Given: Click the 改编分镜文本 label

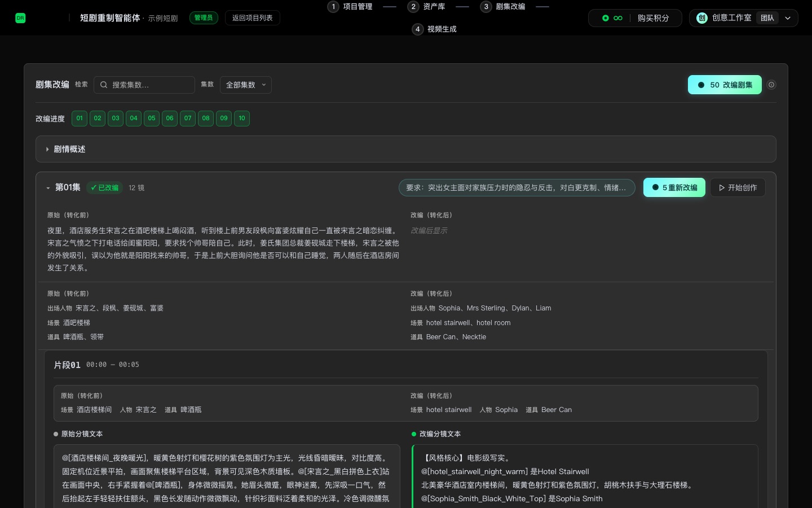Looking at the screenshot, I should tap(440, 434).
